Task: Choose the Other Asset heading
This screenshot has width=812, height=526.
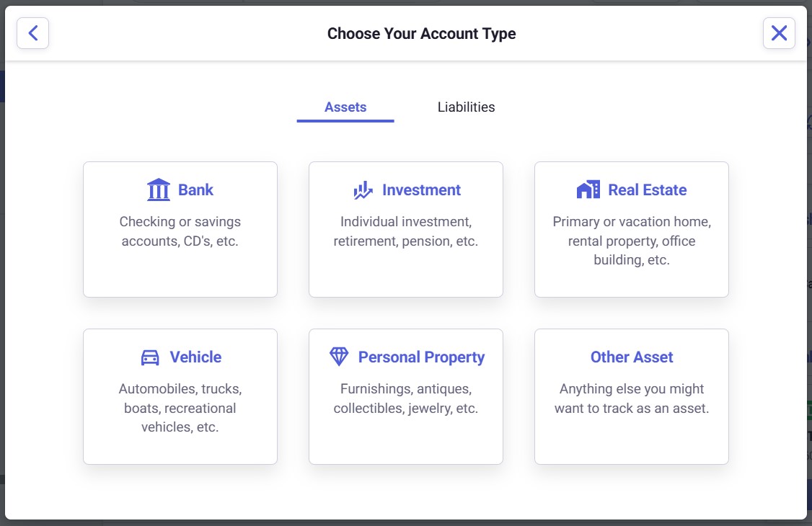Action: pyautogui.click(x=631, y=357)
